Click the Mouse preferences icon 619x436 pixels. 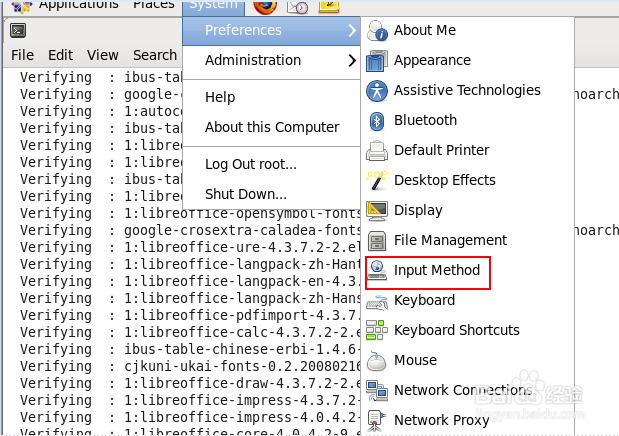377,361
